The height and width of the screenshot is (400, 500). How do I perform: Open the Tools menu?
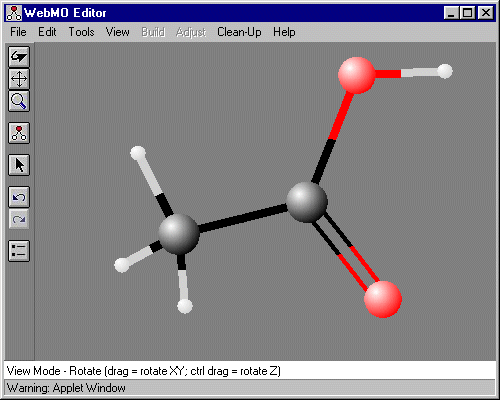(81, 32)
